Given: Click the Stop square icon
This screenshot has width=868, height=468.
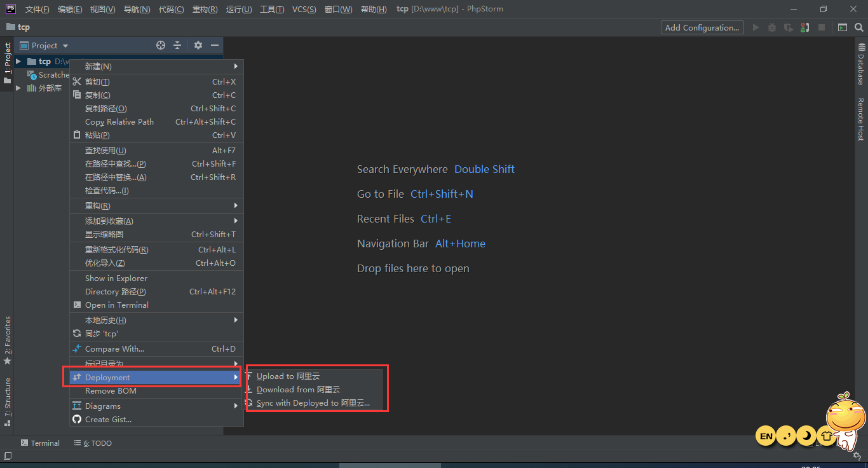Looking at the screenshot, I should click(822, 27).
